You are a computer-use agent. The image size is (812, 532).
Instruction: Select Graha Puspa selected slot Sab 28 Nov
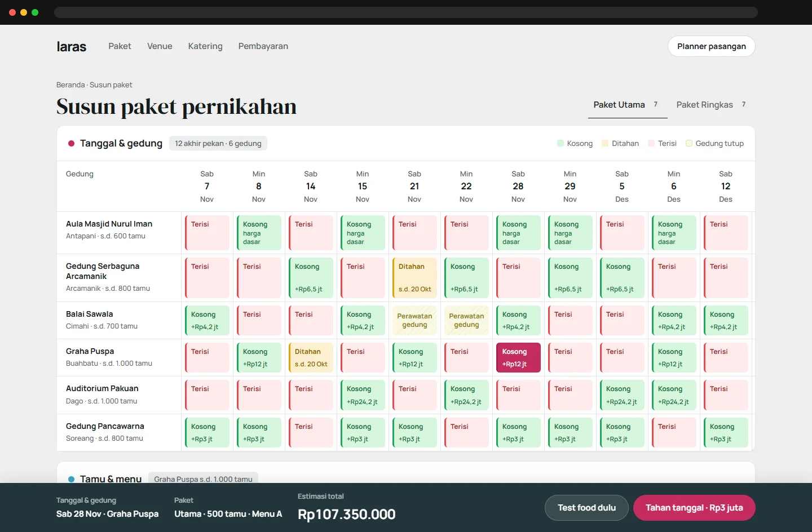[518, 358]
